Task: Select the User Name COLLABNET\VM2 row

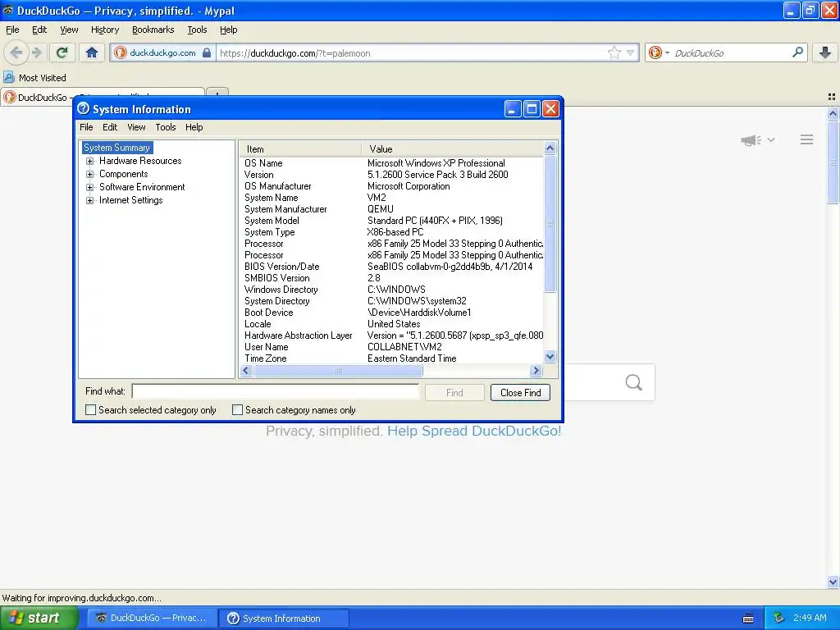Action: (x=393, y=347)
